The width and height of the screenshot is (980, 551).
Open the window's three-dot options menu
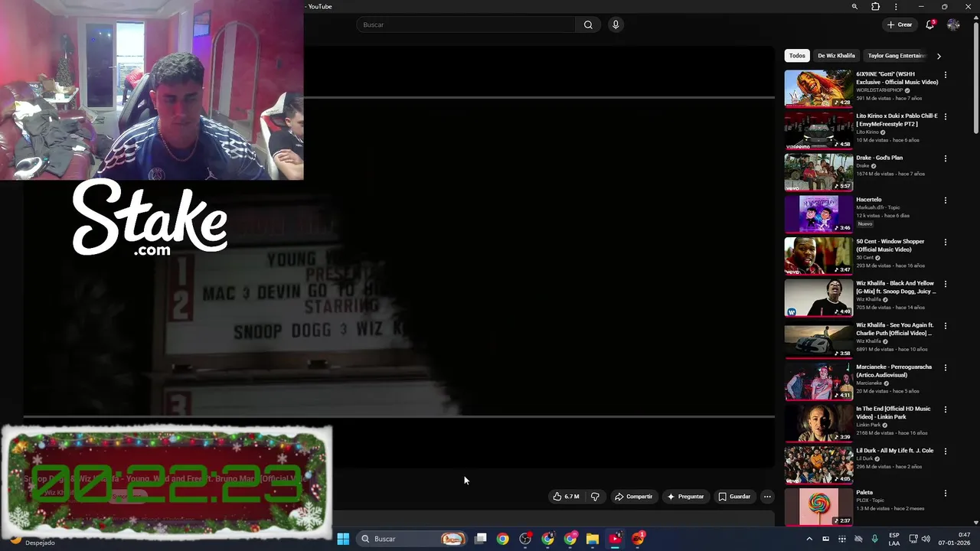[x=896, y=7]
